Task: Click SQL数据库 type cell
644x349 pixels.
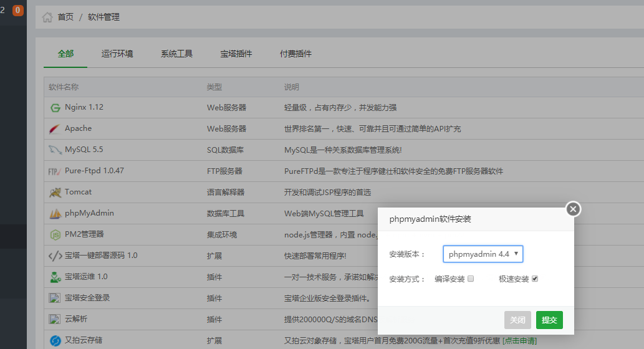Action: (226, 150)
